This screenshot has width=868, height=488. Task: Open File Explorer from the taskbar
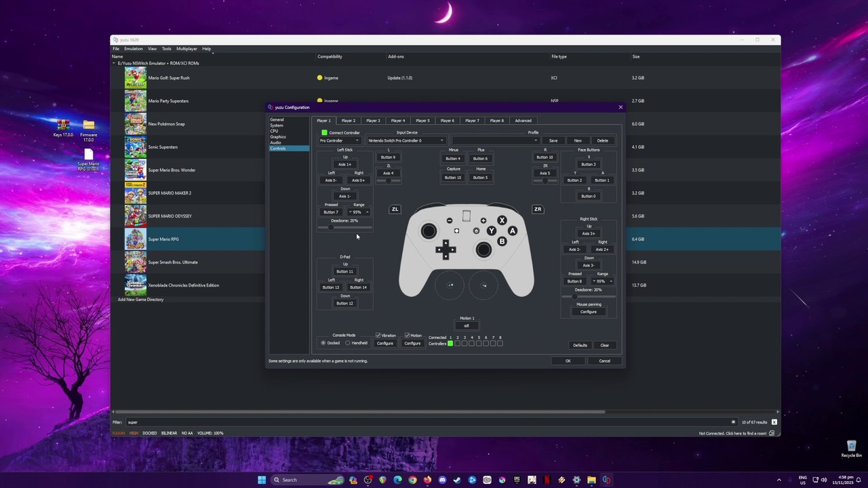tap(591, 480)
